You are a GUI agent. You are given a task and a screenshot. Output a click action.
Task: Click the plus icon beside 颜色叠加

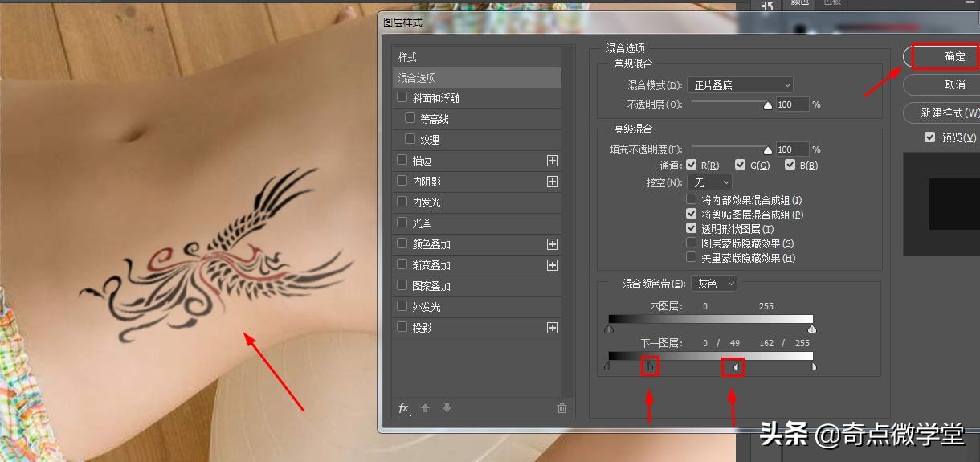pos(552,244)
